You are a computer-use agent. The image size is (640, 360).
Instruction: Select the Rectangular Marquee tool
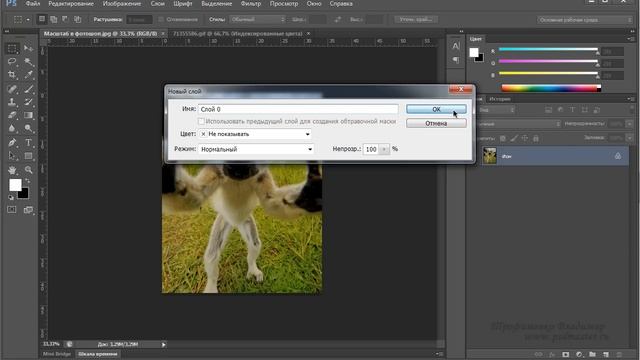[12, 49]
